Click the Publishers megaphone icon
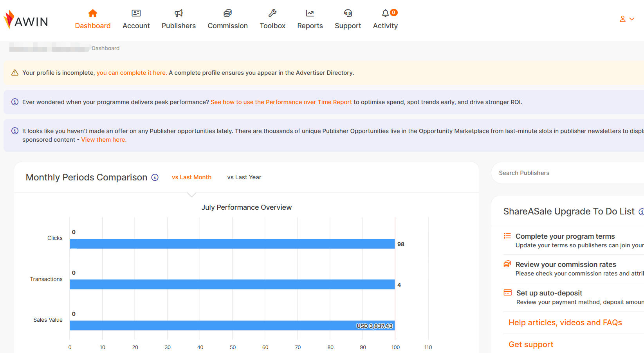Screen dimensions: 644x353 [x=179, y=13]
